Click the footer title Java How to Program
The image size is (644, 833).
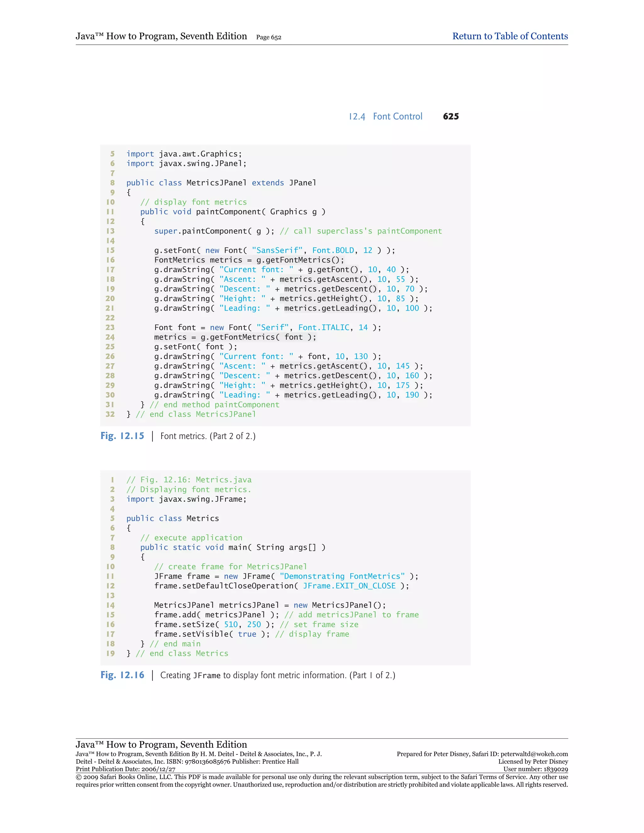point(161,744)
